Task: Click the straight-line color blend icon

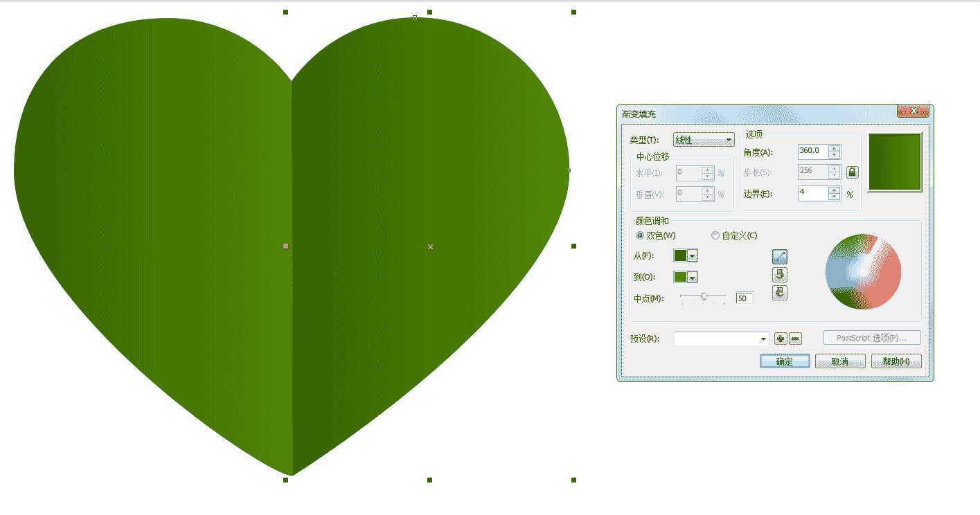Action: pyautogui.click(x=779, y=257)
